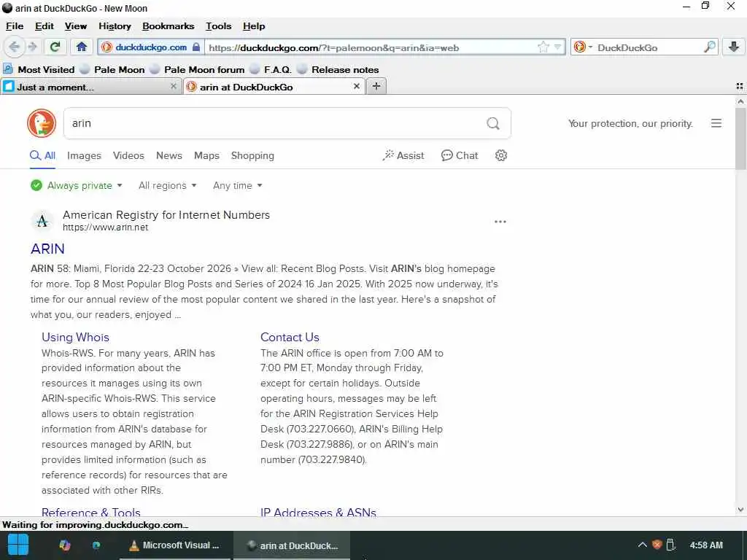
Task: Expand the Any time dropdown
Action: 238,186
